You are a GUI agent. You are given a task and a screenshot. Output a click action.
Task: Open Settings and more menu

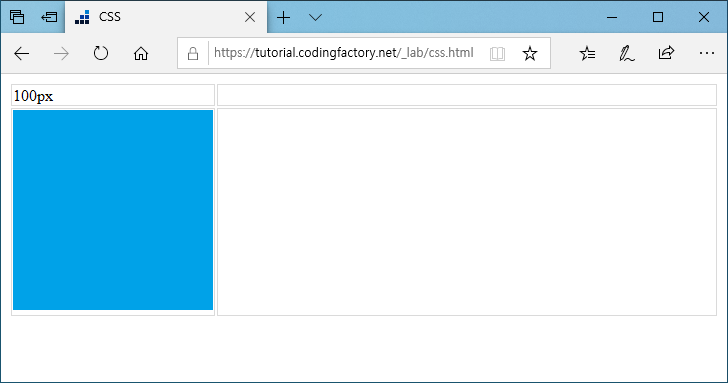click(x=707, y=53)
